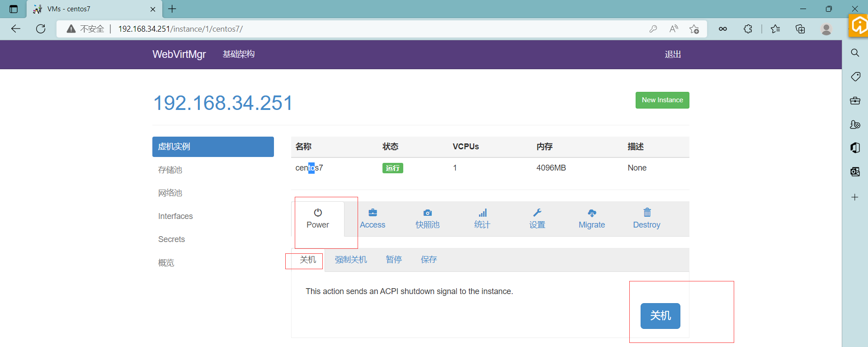Select the VMs - centos7 browser tab

pos(93,9)
